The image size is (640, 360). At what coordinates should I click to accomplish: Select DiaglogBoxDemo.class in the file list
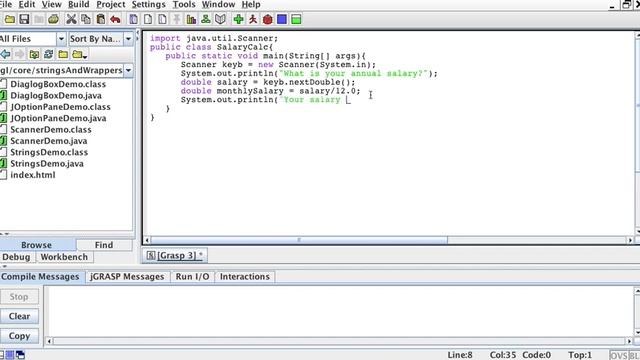pos(58,84)
